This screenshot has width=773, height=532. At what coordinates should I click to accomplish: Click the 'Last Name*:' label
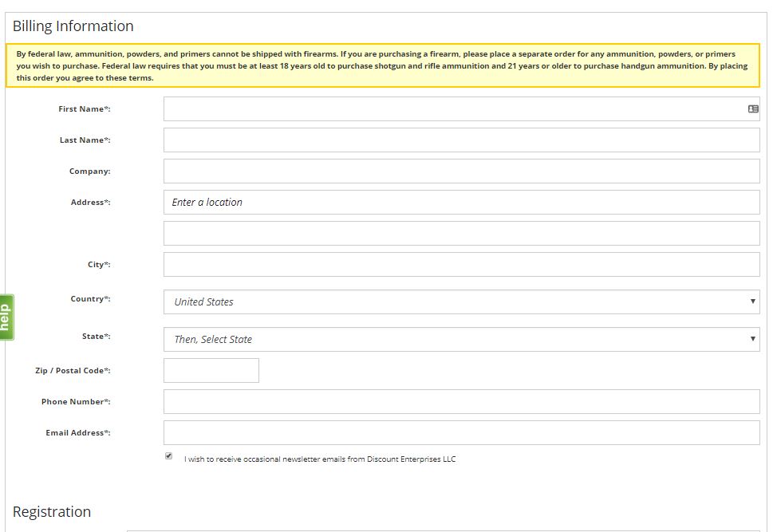coord(85,140)
